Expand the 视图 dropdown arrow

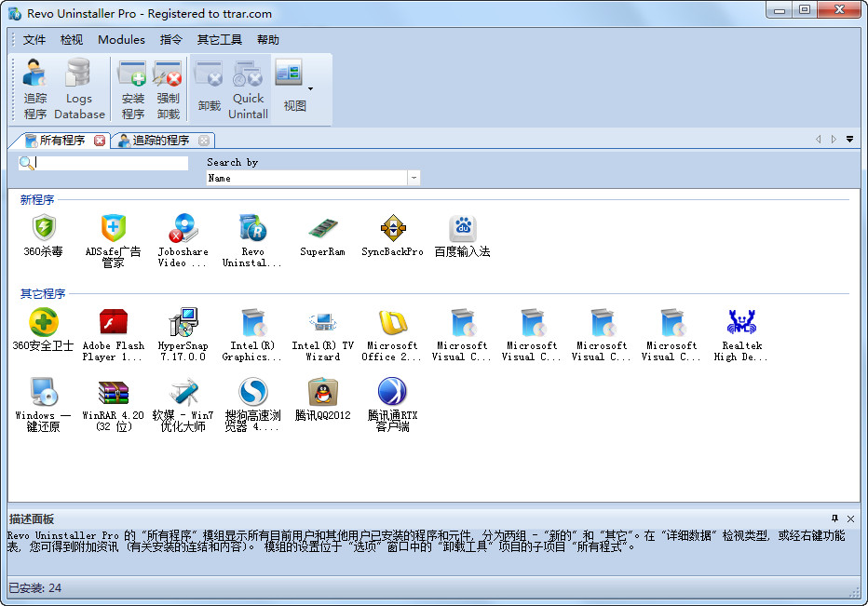pos(310,88)
